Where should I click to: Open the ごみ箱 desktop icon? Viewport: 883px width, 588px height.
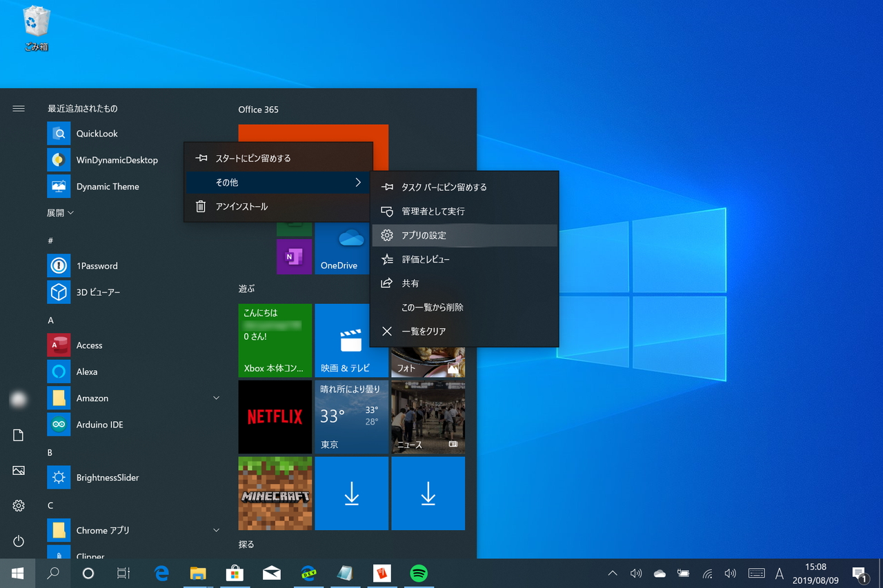tap(37, 29)
